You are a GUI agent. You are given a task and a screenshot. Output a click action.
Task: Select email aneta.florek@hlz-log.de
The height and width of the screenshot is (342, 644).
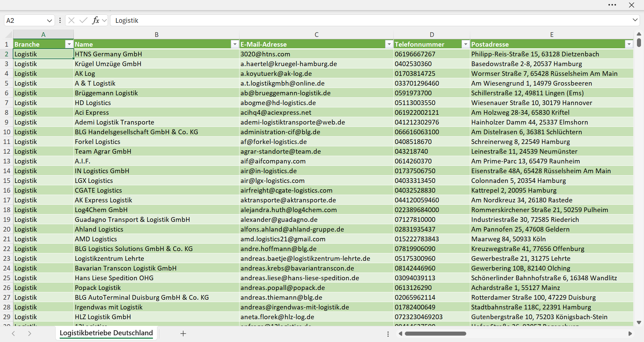point(316,317)
